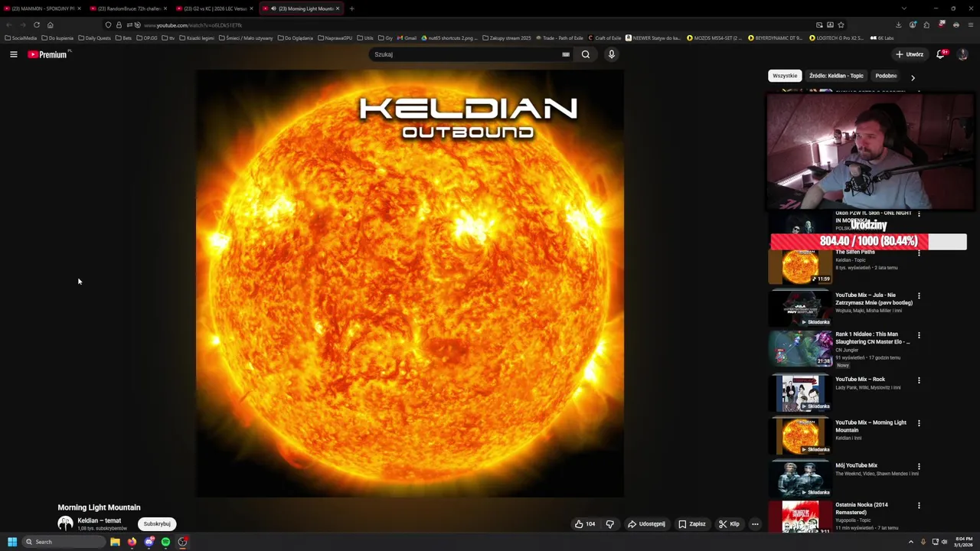The height and width of the screenshot is (551, 980).
Task: Dislike the video with thumbs down
Action: pyautogui.click(x=610, y=524)
